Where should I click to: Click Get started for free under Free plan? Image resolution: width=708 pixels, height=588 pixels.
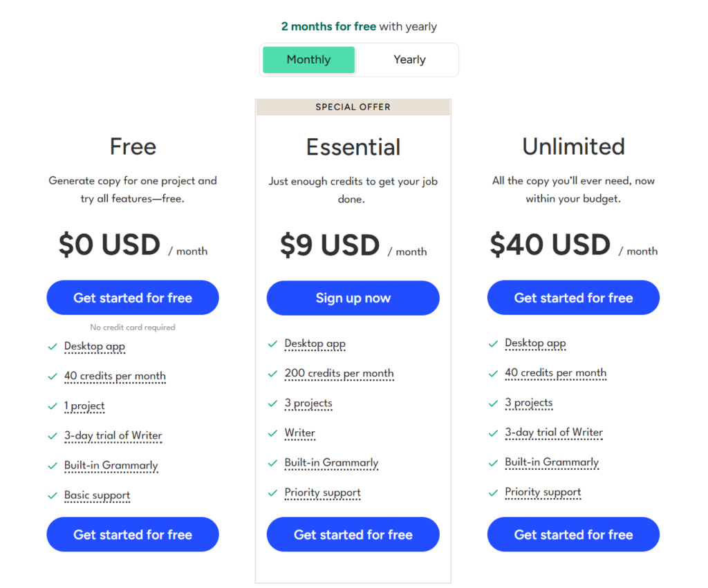click(x=133, y=297)
